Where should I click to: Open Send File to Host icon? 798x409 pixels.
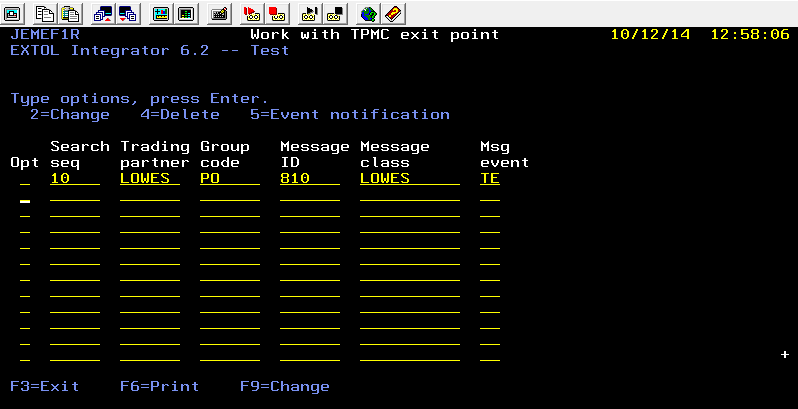point(103,14)
